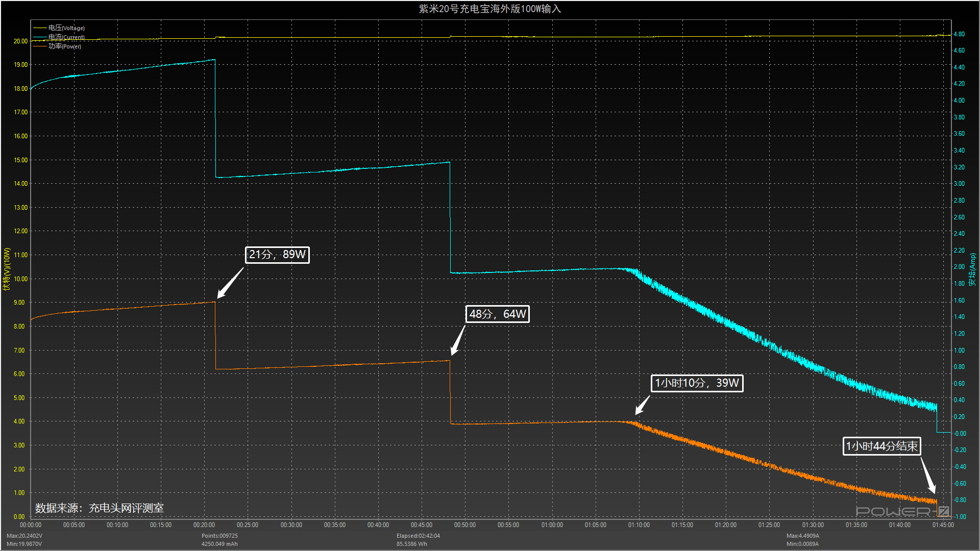Click the 功率(Power) legend entry

pos(57,46)
